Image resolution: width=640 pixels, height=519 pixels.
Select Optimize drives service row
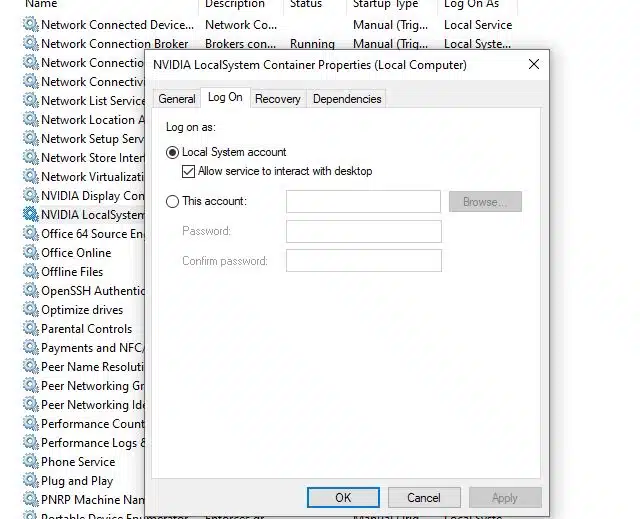pyautogui.click(x=82, y=310)
